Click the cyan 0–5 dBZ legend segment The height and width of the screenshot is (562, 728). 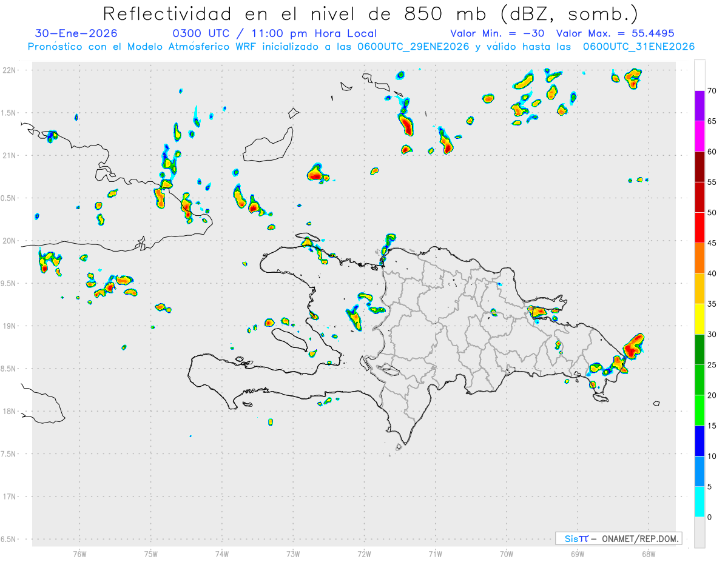point(699,502)
